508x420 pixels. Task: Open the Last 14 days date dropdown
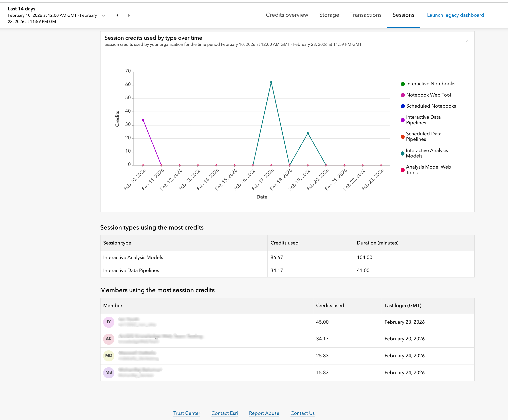point(104,15)
